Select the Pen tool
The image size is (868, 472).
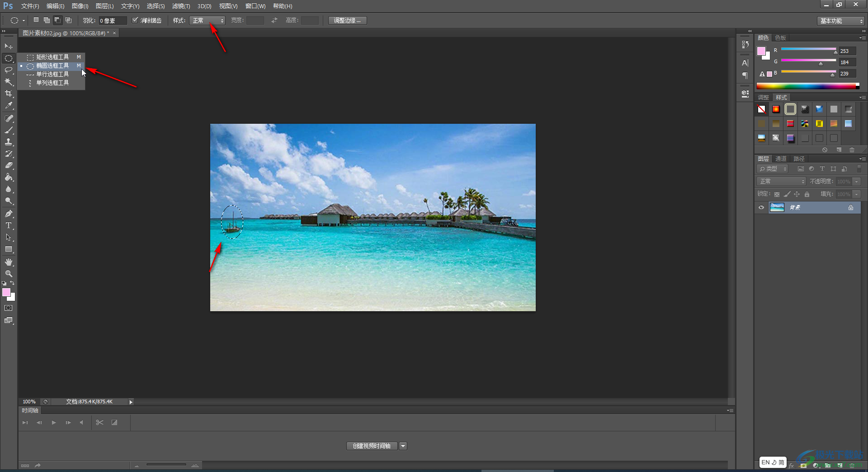(x=9, y=214)
